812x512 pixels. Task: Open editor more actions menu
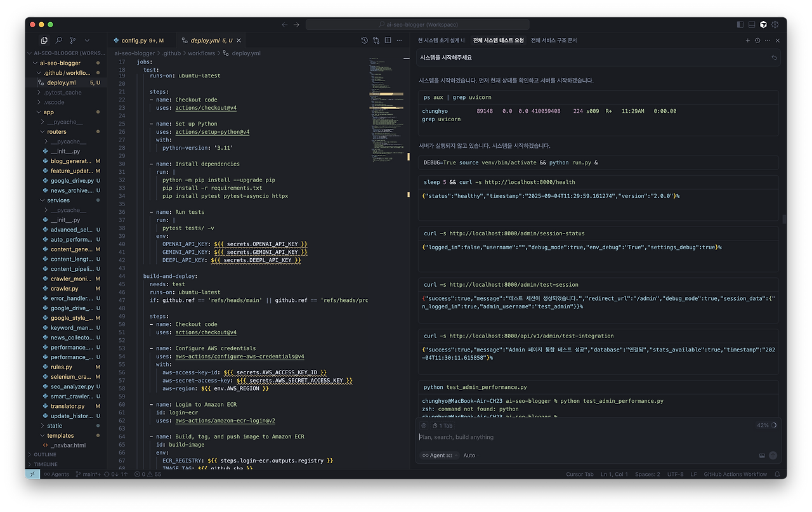tap(399, 41)
